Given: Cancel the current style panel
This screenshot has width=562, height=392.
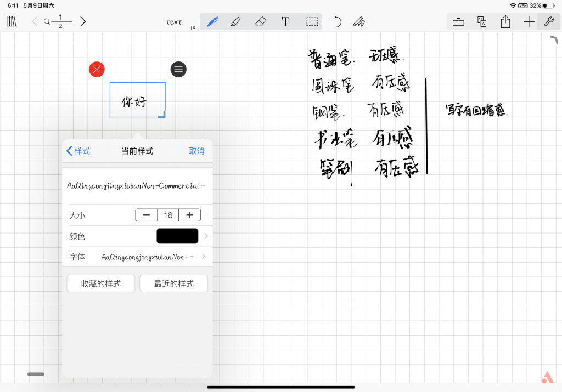Looking at the screenshot, I should 196,151.
